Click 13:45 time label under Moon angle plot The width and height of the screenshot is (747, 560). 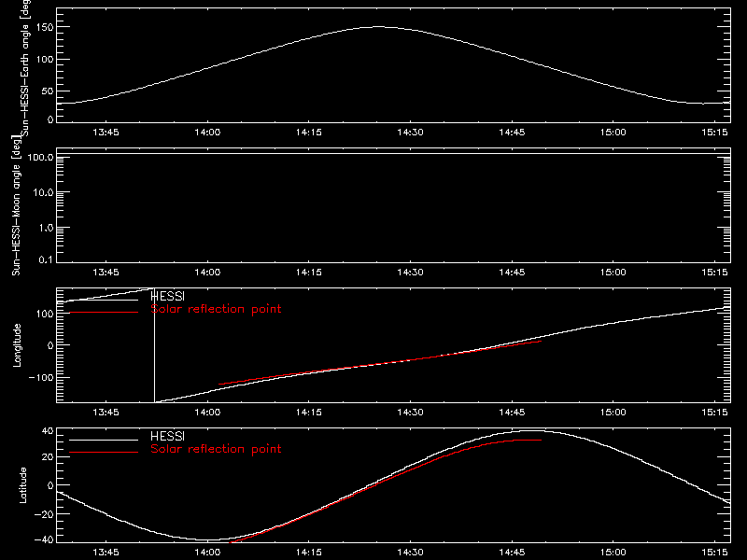point(106,273)
